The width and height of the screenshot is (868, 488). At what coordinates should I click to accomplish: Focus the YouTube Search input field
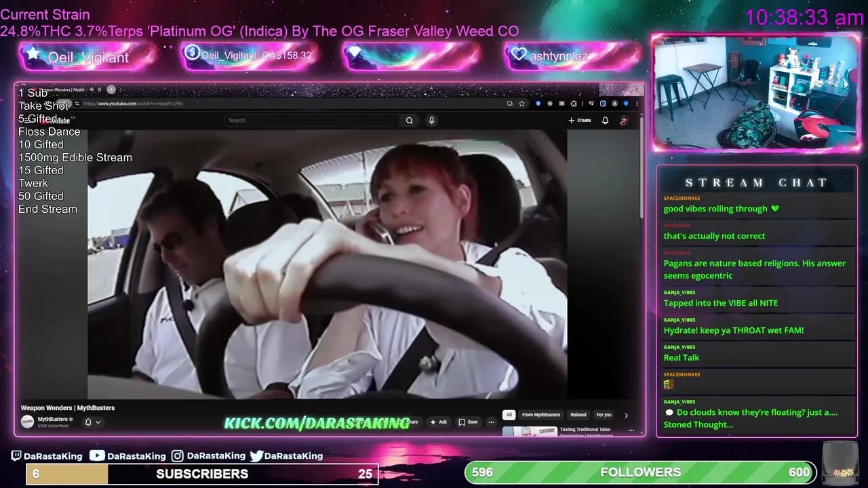(312, 121)
